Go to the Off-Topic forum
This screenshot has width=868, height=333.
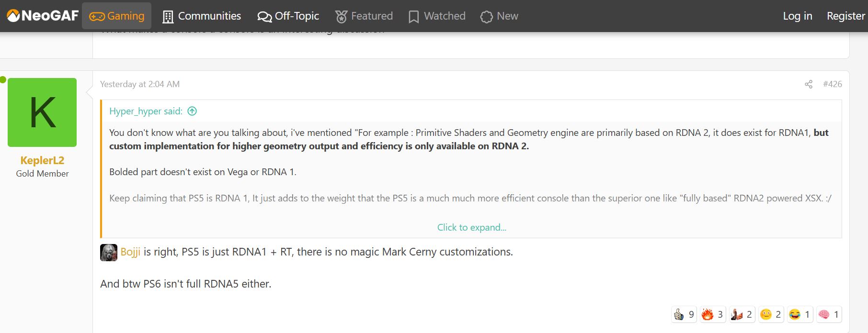click(x=288, y=16)
